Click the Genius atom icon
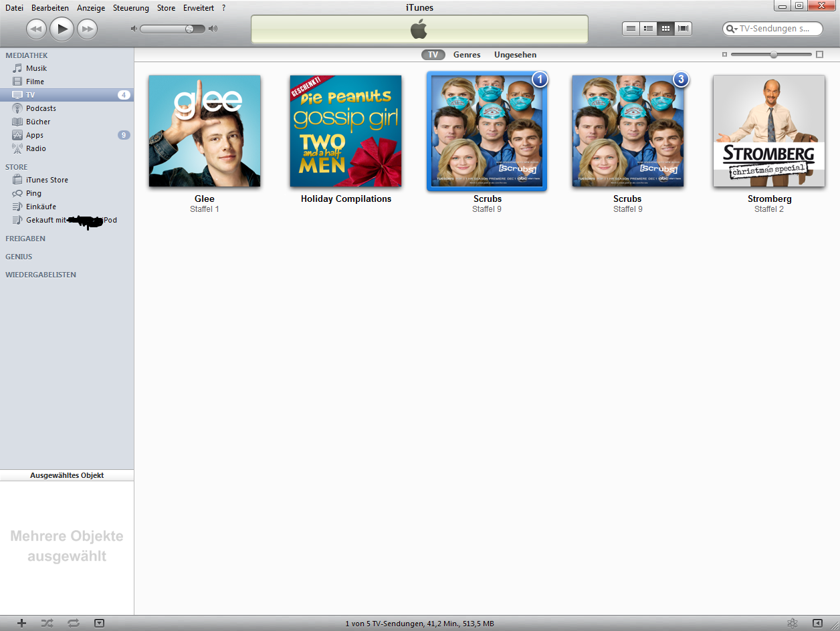The width and height of the screenshot is (840, 631). (793, 623)
